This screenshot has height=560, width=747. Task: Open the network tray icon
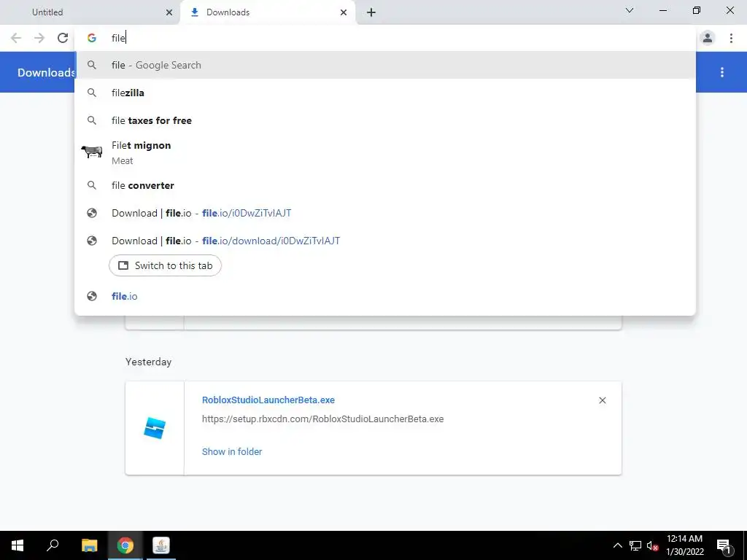tap(635, 545)
